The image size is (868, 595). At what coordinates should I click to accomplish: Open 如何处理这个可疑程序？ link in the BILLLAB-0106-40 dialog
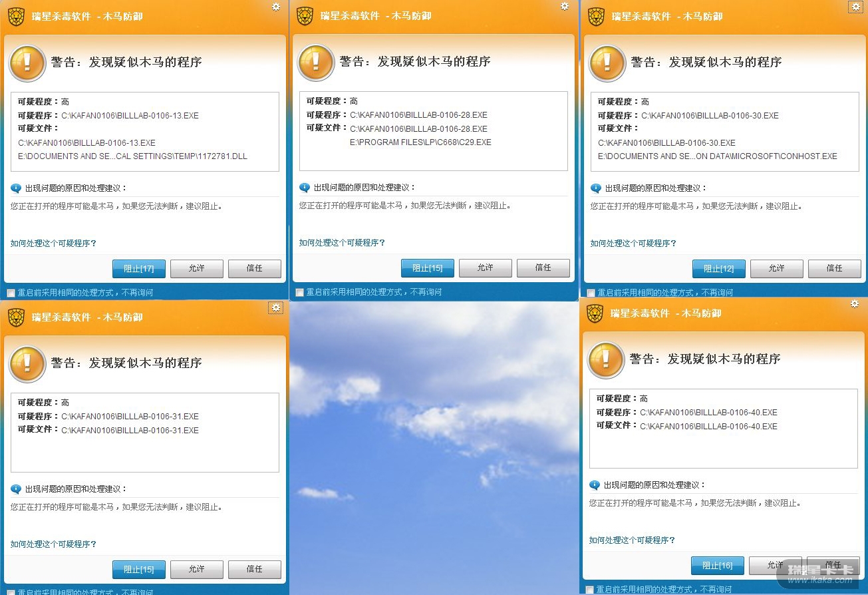[633, 540]
